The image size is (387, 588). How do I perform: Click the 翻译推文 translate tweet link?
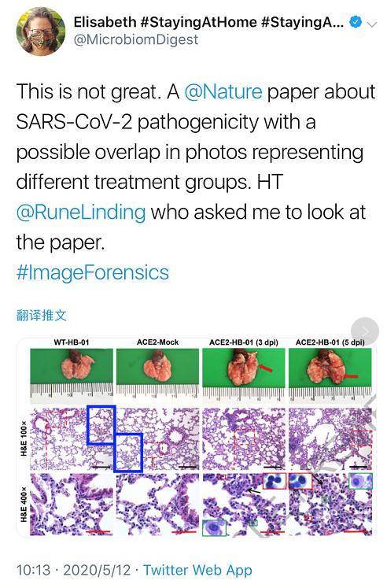41,316
